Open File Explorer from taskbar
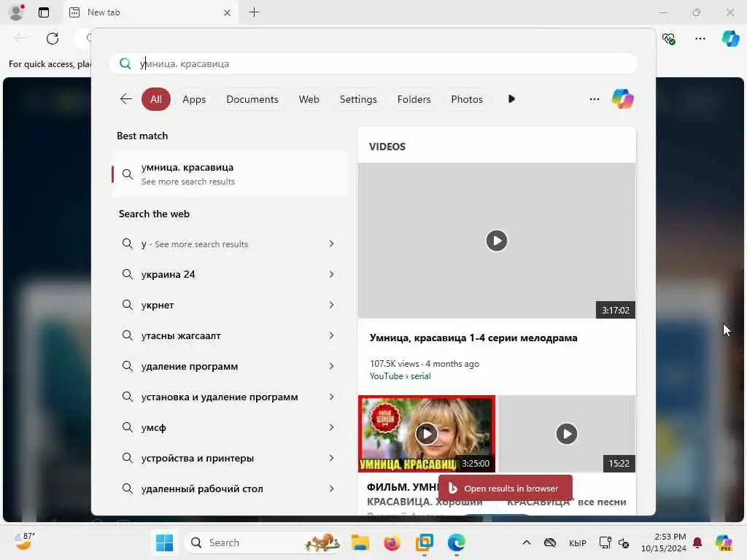Screen dimensions: 747x560 coord(360,542)
